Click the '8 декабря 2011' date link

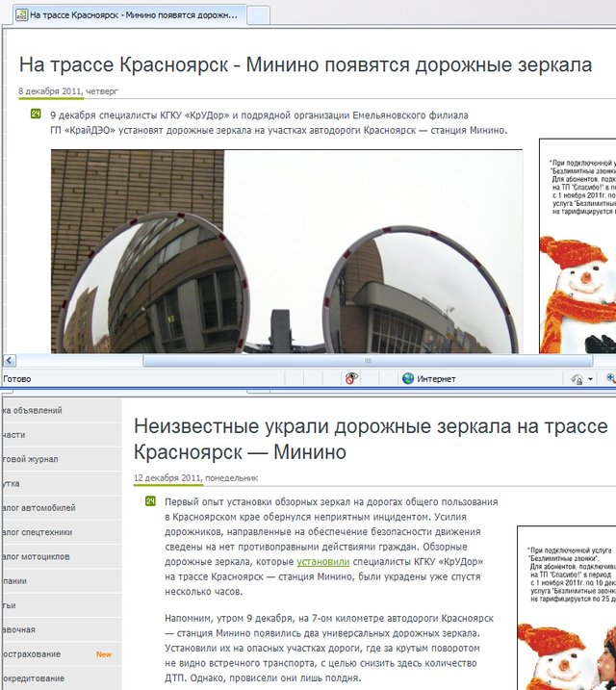click(50, 91)
